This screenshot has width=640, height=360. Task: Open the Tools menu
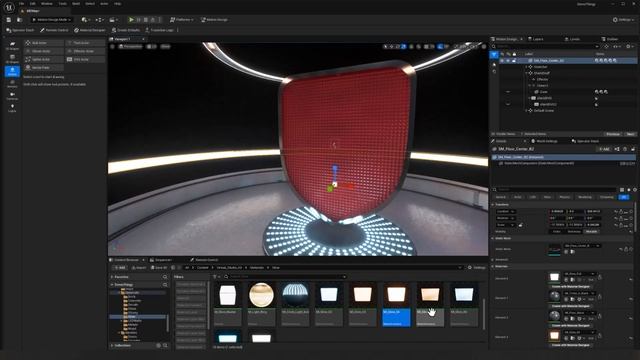(62, 3)
